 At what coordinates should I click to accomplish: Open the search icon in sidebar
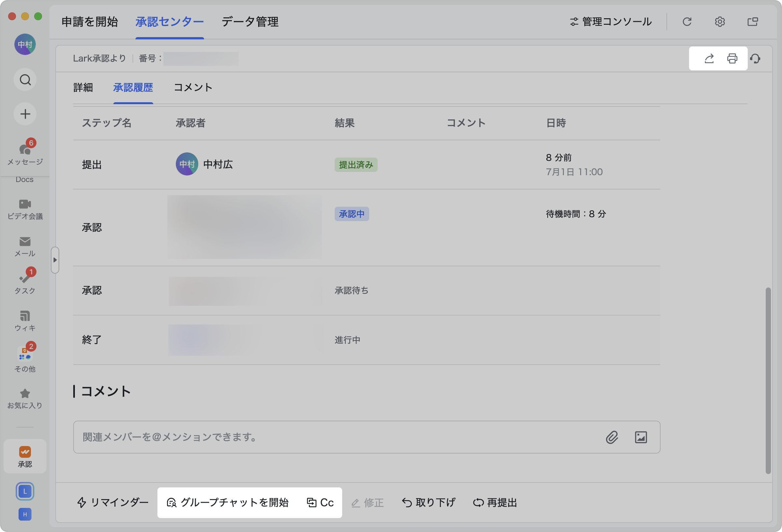click(x=25, y=80)
